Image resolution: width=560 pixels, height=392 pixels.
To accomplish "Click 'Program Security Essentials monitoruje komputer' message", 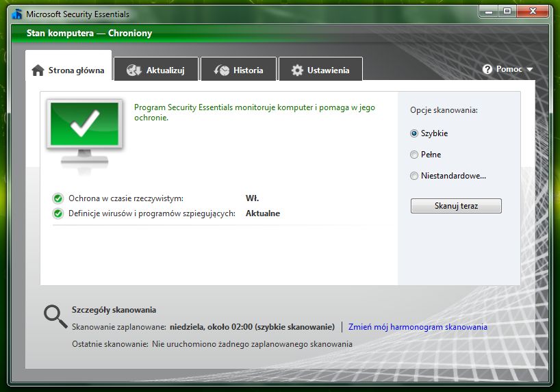I will 254,112.
